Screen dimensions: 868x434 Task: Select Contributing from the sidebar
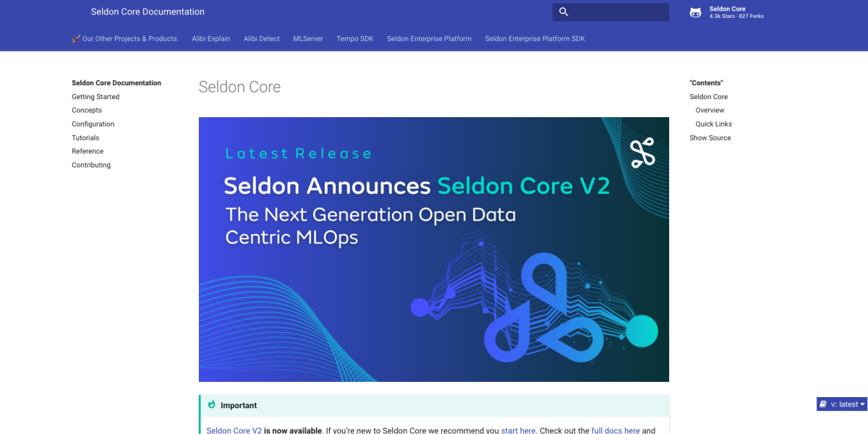[90, 165]
